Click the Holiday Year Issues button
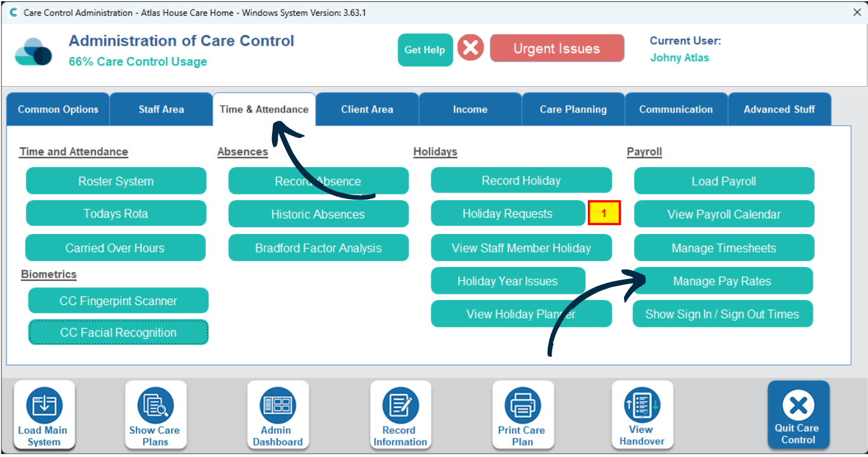868x457 pixels. click(x=508, y=281)
